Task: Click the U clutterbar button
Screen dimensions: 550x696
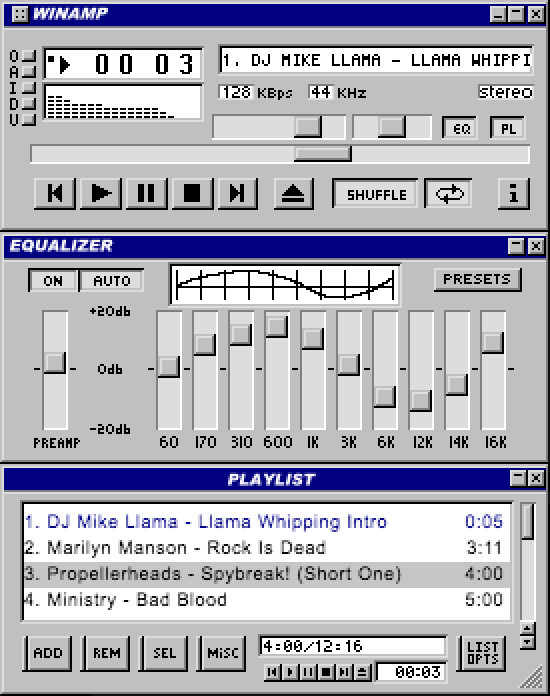Action: pos(29,120)
